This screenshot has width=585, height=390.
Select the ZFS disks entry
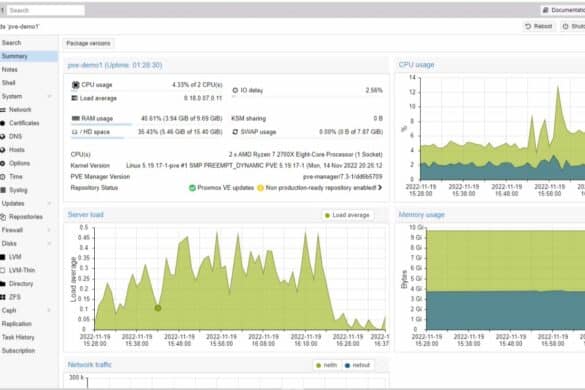pos(15,297)
